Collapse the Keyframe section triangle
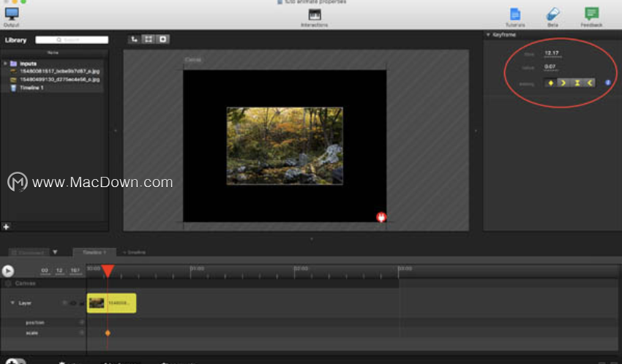This screenshot has width=622, height=364. pyautogui.click(x=488, y=35)
